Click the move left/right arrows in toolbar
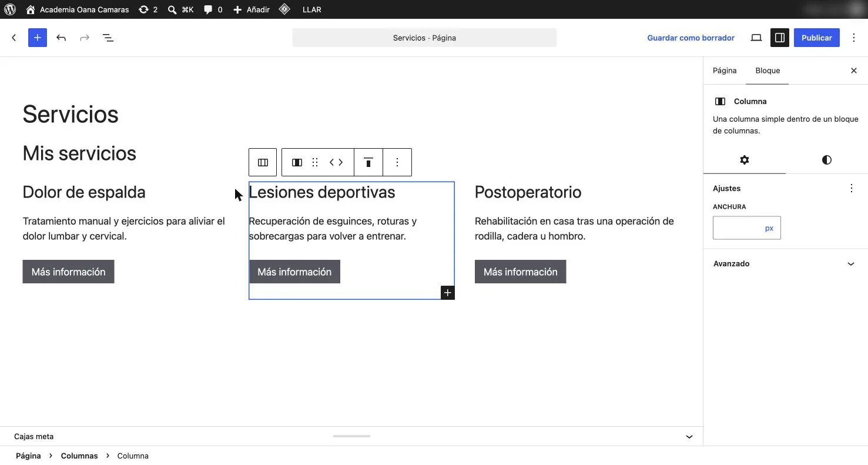Image resolution: width=868 pixels, height=465 pixels. pos(336,162)
